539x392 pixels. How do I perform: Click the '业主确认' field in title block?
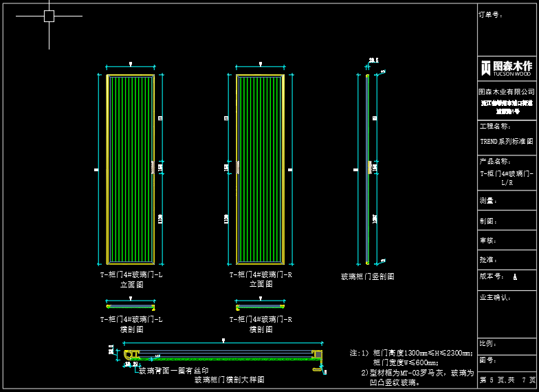click(x=495, y=298)
